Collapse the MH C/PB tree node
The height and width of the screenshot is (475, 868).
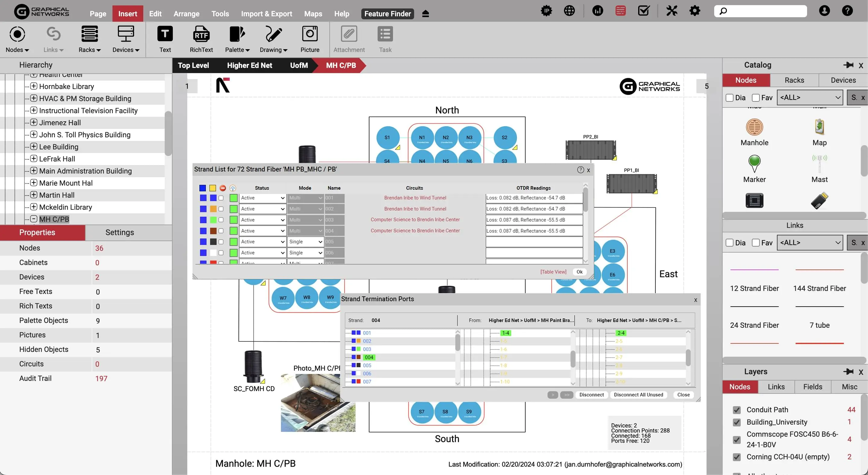pyautogui.click(x=33, y=219)
